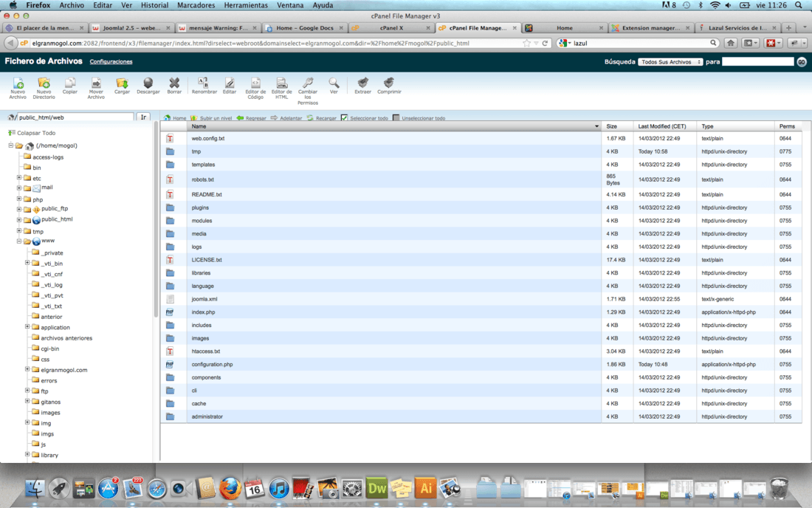Click the Búsqueda search text field
This screenshot has height=508, width=812.
point(757,61)
